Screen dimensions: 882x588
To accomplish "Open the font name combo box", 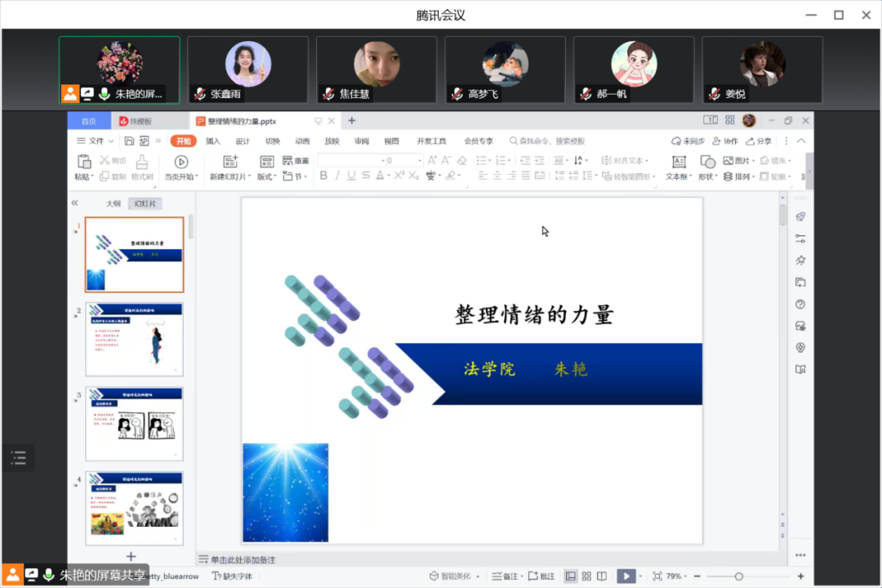I will pyautogui.click(x=351, y=160).
